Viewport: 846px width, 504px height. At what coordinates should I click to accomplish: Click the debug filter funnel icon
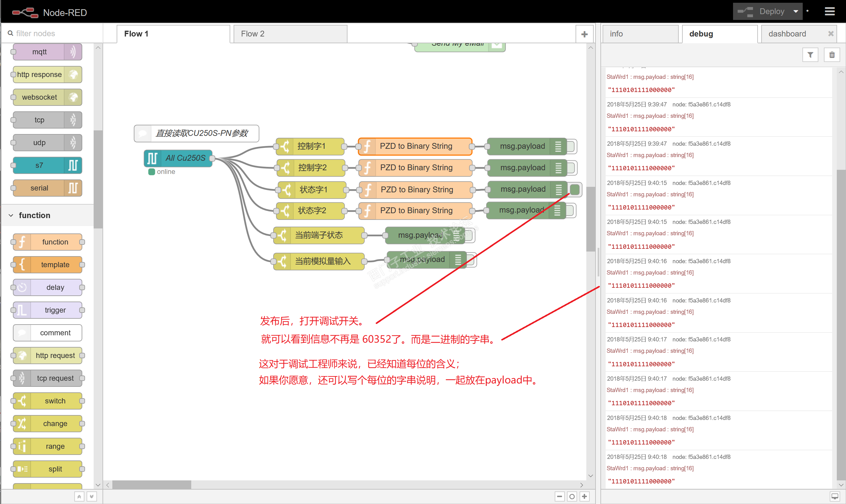810,55
